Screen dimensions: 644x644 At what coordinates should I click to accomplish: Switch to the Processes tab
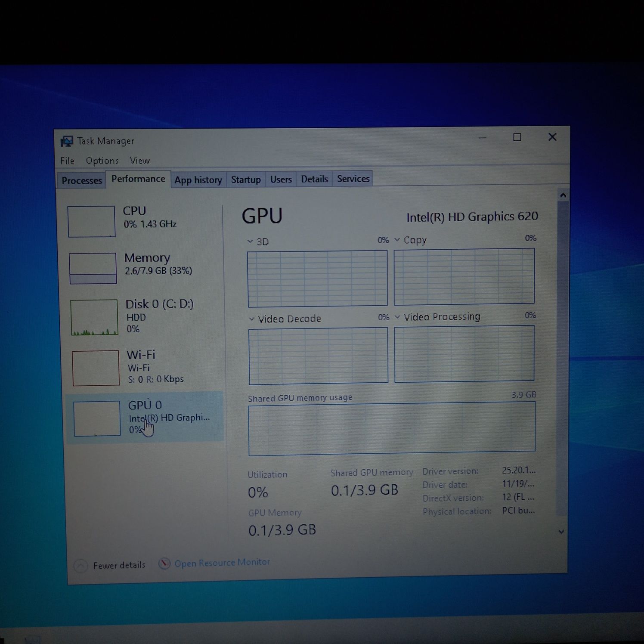click(x=81, y=180)
